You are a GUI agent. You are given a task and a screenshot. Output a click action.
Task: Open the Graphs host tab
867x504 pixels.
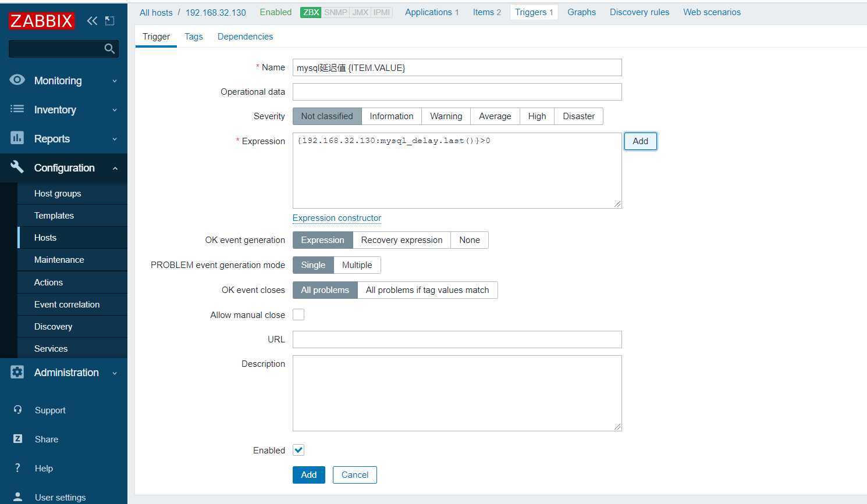point(581,12)
